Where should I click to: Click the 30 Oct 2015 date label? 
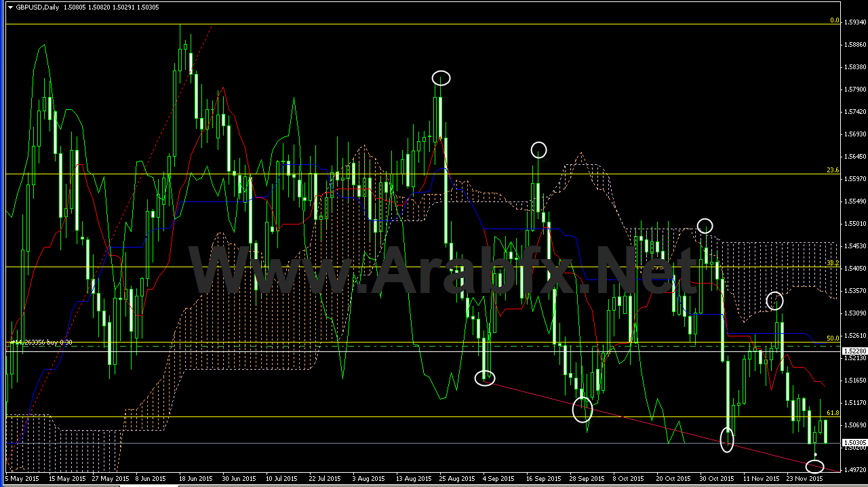point(716,479)
